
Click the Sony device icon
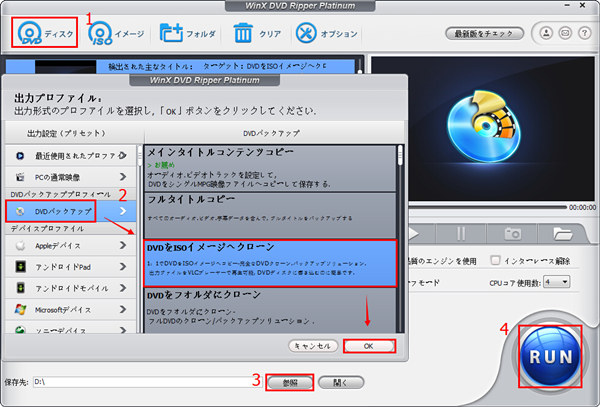click(x=20, y=329)
